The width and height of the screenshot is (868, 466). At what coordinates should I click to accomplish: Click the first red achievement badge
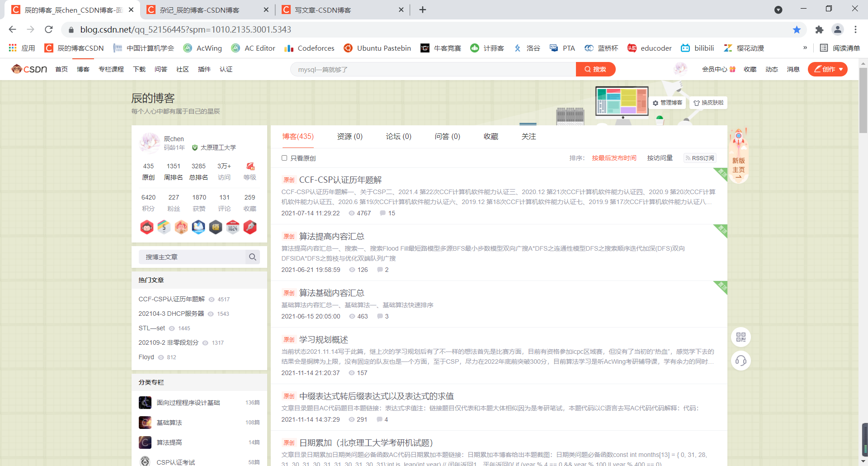[146, 227]
